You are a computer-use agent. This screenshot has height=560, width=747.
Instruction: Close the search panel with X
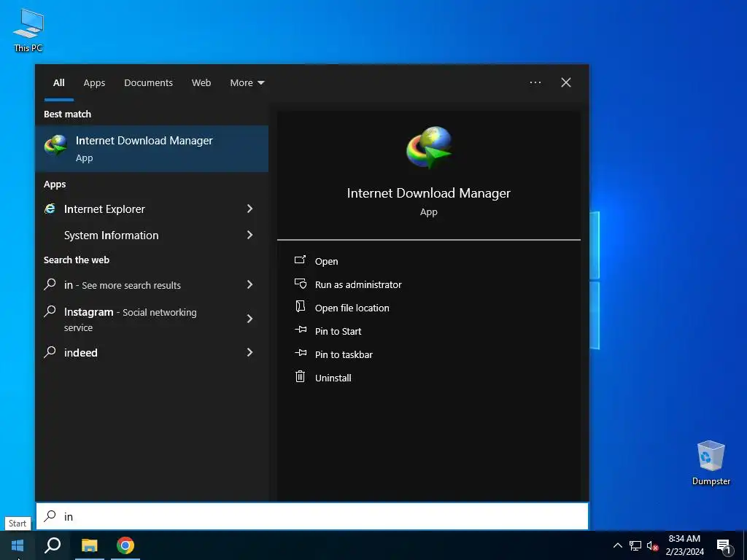pos(566,83)
